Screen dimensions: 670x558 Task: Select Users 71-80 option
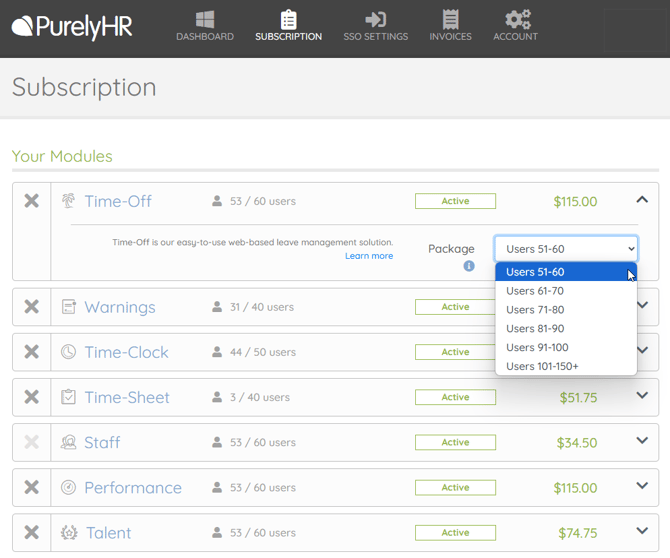click(x=566, y=309)
